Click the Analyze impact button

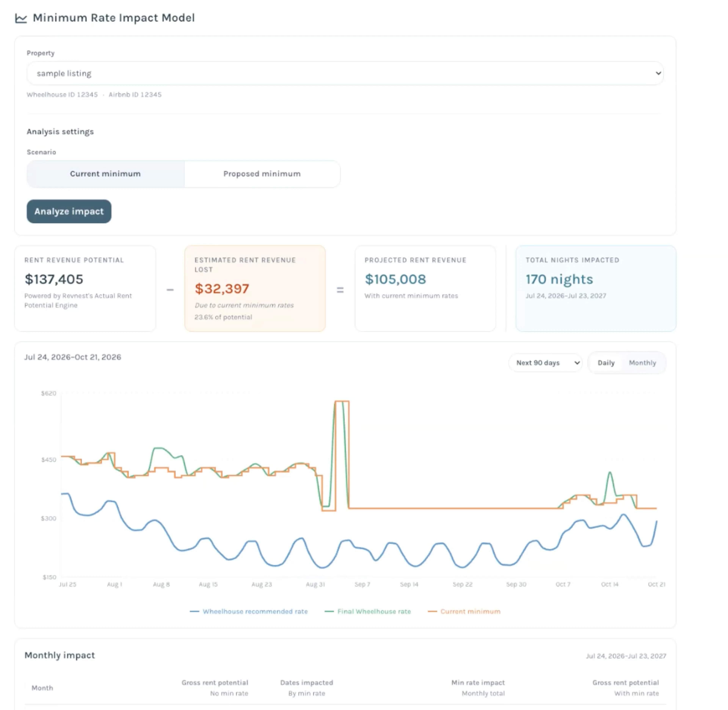(x=69, y=212)
